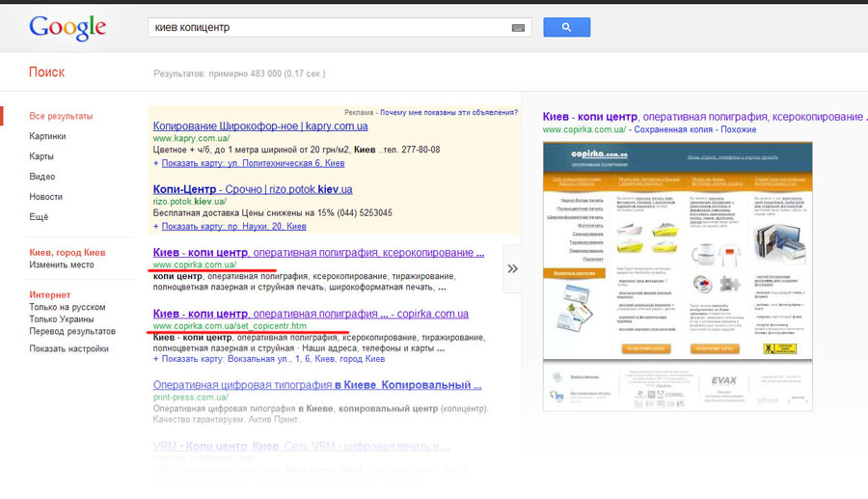Expand map for 'ул. Политехническая 6, Киев'
This screenshot has height=499, width=868.
253,163
